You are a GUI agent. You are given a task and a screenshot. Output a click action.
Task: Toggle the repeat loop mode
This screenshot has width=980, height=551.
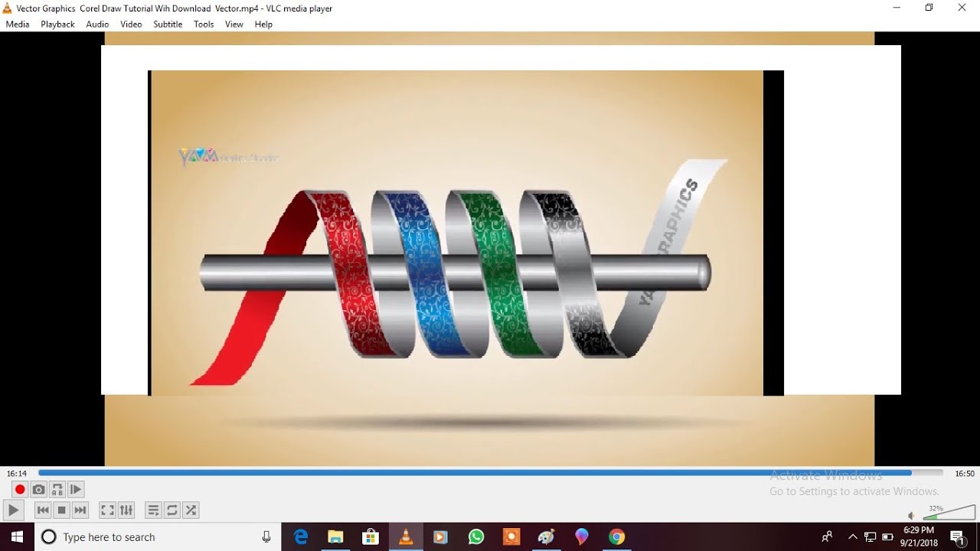(172, 510)
